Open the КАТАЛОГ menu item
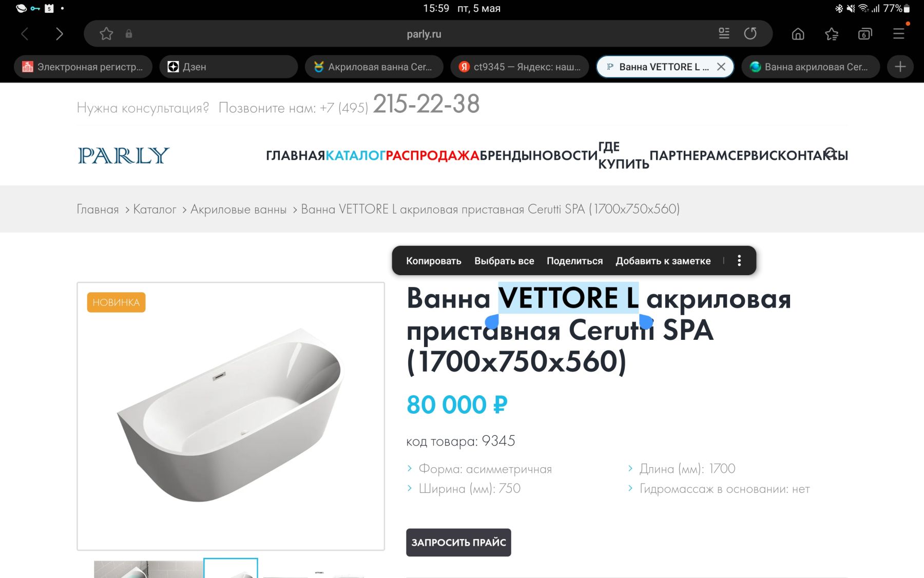 click(x=355, y=156)
